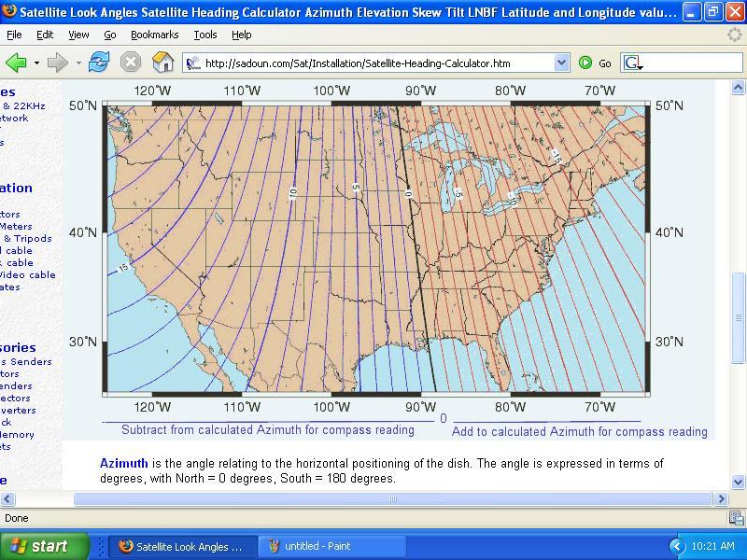
Task: Click the site icon in the address bar
Action: pyautogui.click(x=193, y=63)
